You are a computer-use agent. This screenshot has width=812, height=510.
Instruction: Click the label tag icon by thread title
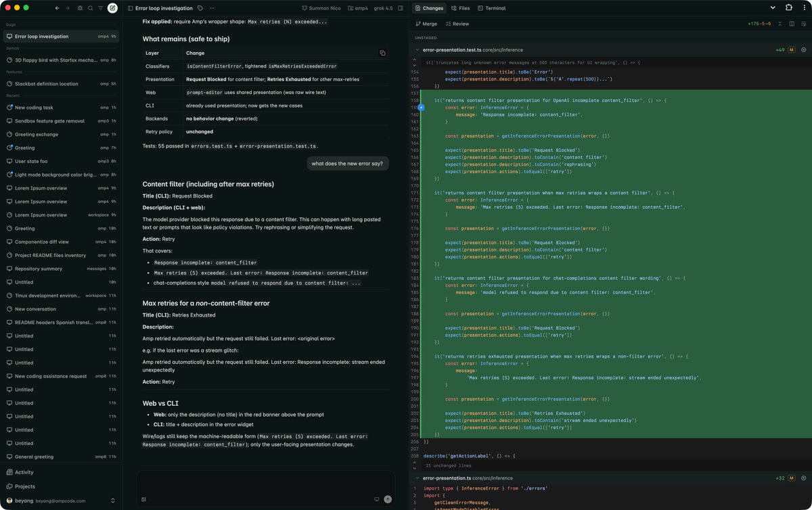[x=200, y=8]
